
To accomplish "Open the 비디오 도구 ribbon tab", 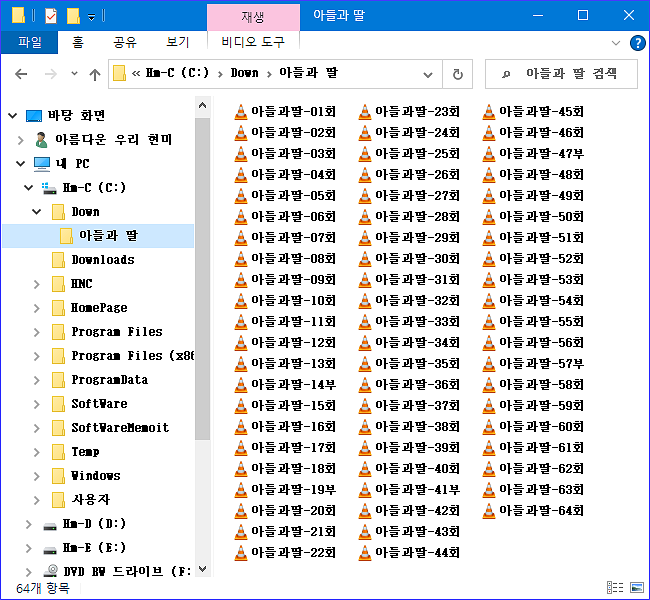I will [253, 42].
